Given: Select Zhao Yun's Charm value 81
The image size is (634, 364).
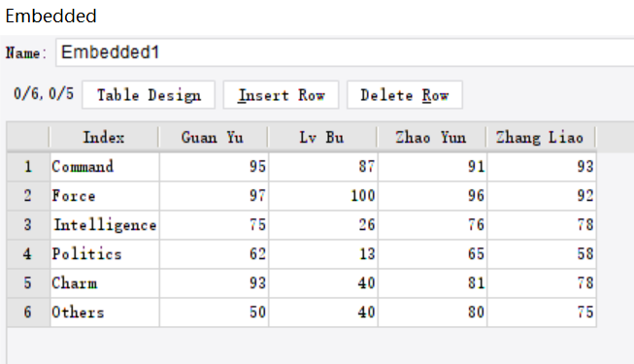Looking at the screenshot, I should click(x=433, y=283).
